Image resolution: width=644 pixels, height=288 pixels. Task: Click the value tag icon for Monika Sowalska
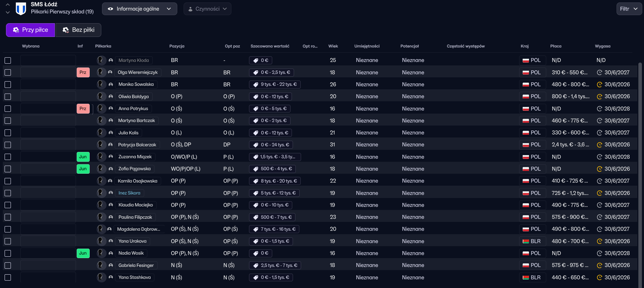coord(256,85)
